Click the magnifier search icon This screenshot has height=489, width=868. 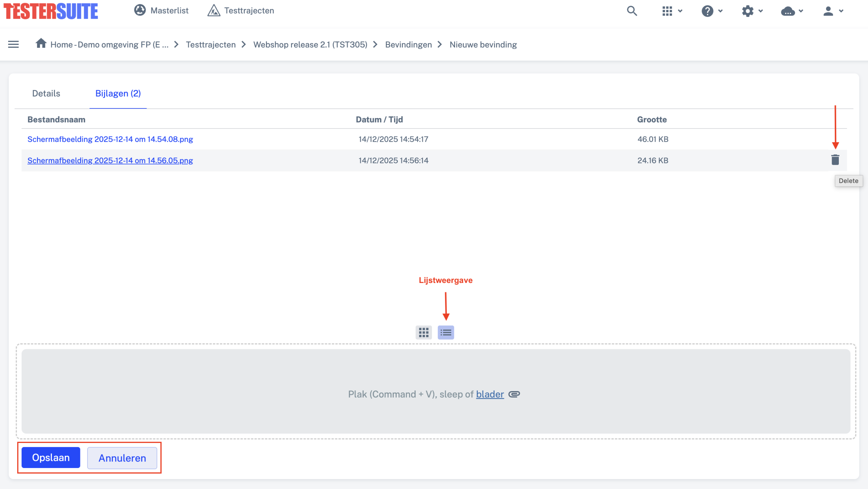pos(632,11)
